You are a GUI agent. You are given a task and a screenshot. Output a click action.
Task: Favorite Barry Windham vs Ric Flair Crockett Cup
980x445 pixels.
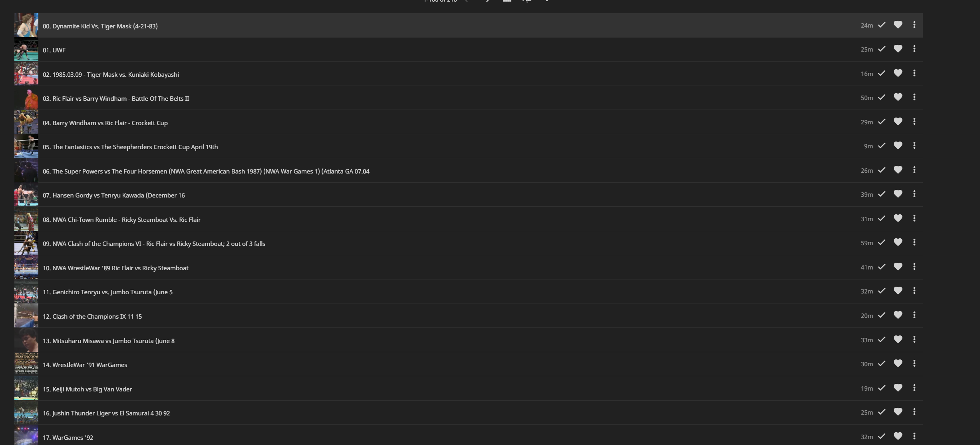[x=898, y=122]
